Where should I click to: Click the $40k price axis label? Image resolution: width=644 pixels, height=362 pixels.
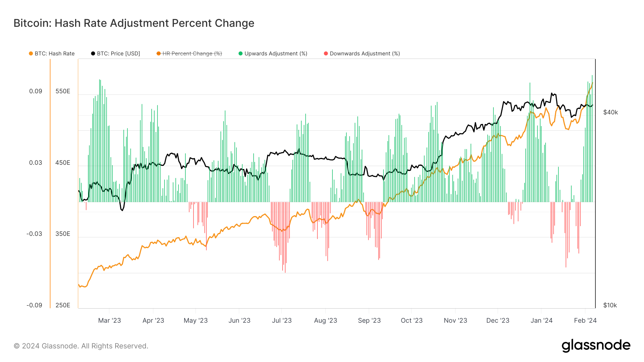click(610, 112)
